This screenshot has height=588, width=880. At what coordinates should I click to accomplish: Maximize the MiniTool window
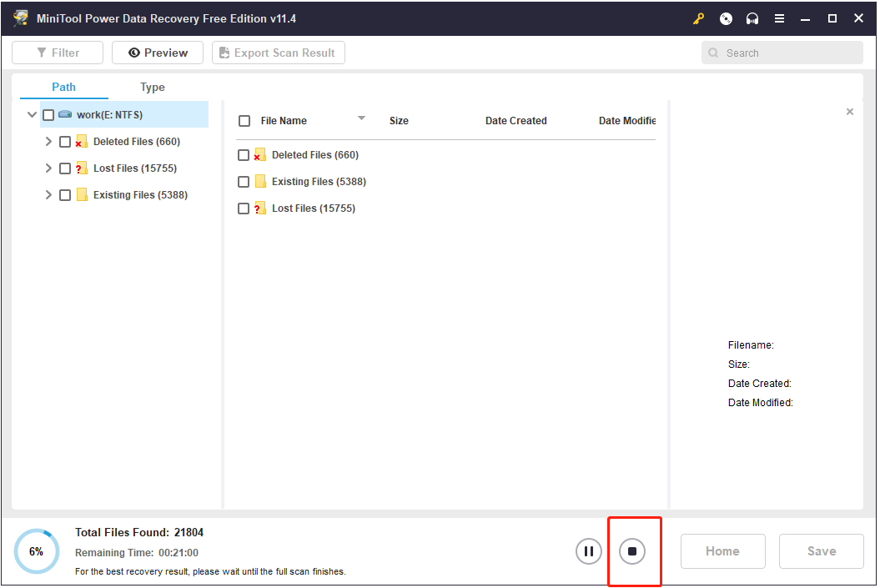click(832, 18)
